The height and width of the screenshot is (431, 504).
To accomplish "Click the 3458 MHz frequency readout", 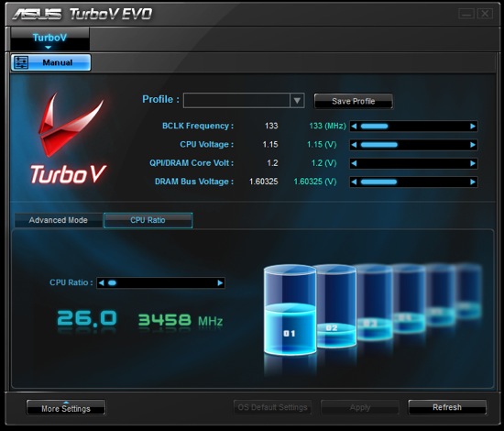I will (x=181, y=320).
